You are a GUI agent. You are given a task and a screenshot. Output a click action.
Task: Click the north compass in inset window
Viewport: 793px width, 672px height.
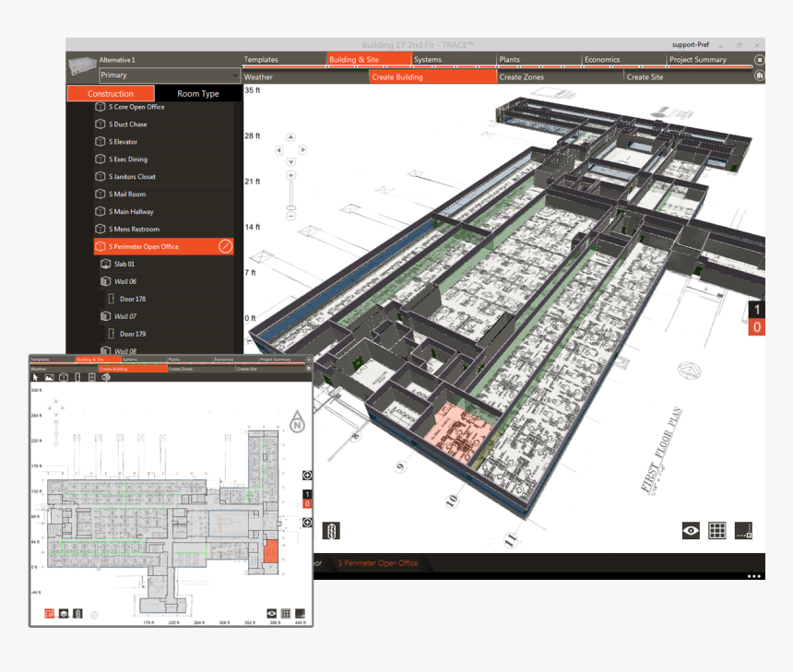coord(297,421)
